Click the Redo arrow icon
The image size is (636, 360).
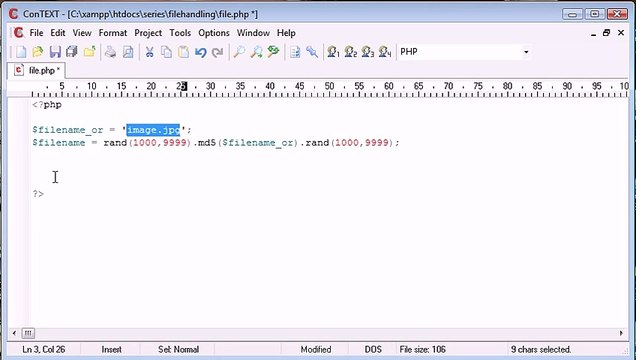coord(218,52)
